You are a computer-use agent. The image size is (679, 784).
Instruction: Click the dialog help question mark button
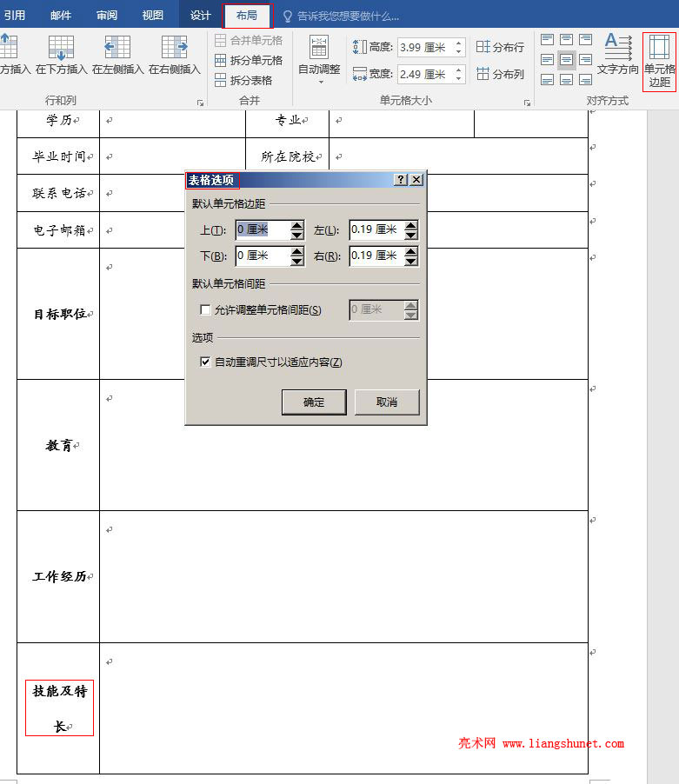coord(401,180)
